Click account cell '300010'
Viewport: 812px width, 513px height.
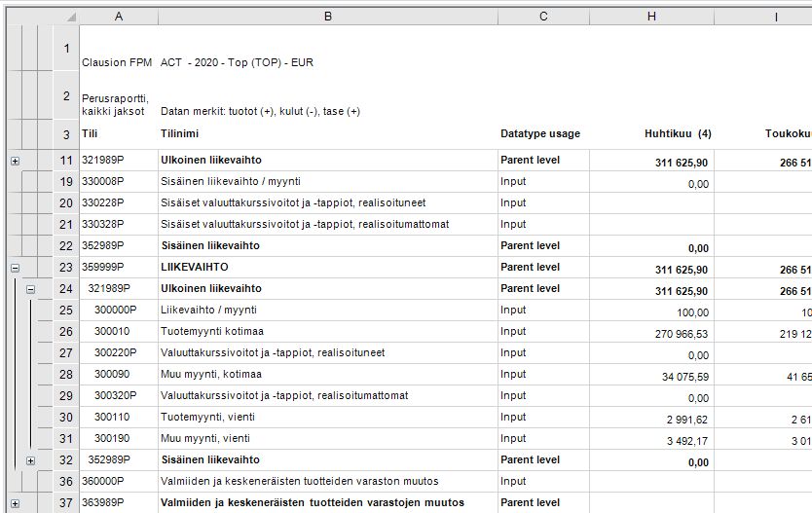pos(119,331)
